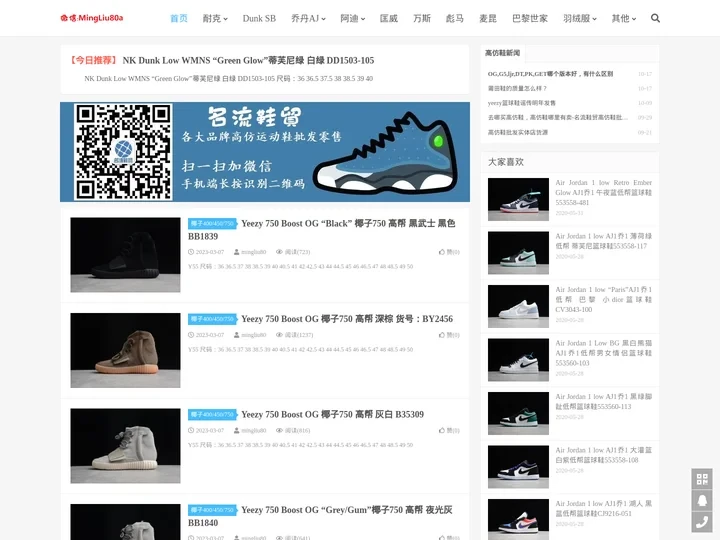Open news about OG,G5 versions difference
This screenshot has height=540, width=720.
(550, 73)
